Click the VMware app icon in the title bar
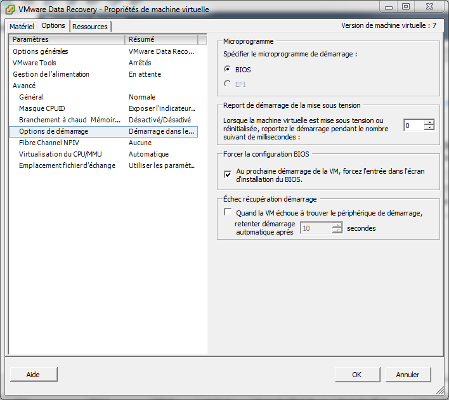 pos(10,10)
